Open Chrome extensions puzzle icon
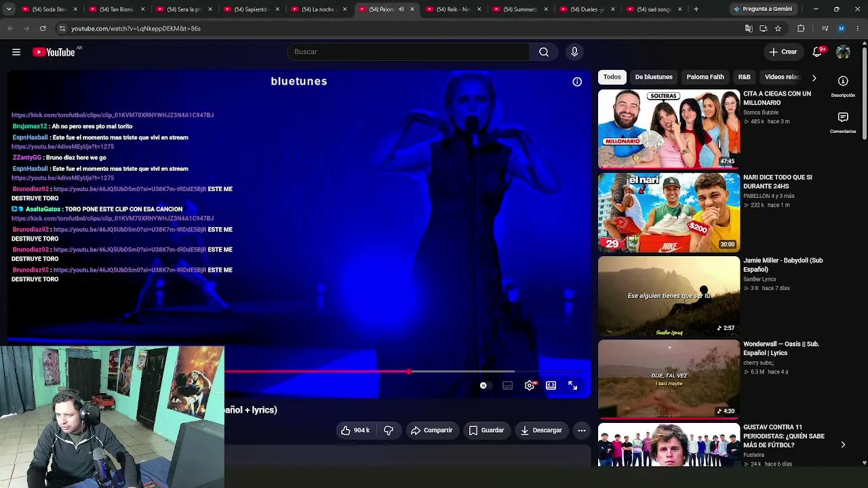The image size is (868, 488). click(801, 28)
